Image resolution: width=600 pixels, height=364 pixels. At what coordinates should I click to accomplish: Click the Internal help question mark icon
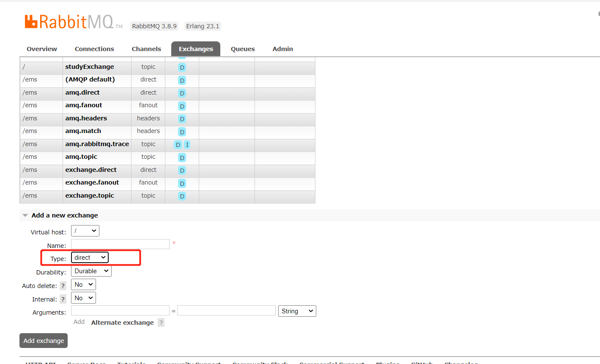[x=63, y=299]
